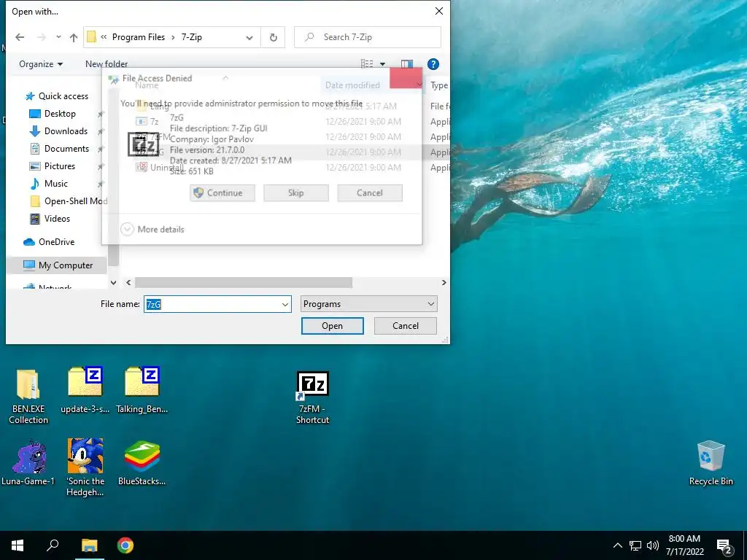747x560 pixels.
Task: Open Desktop in navigation pane
Action: coord(60,113)
